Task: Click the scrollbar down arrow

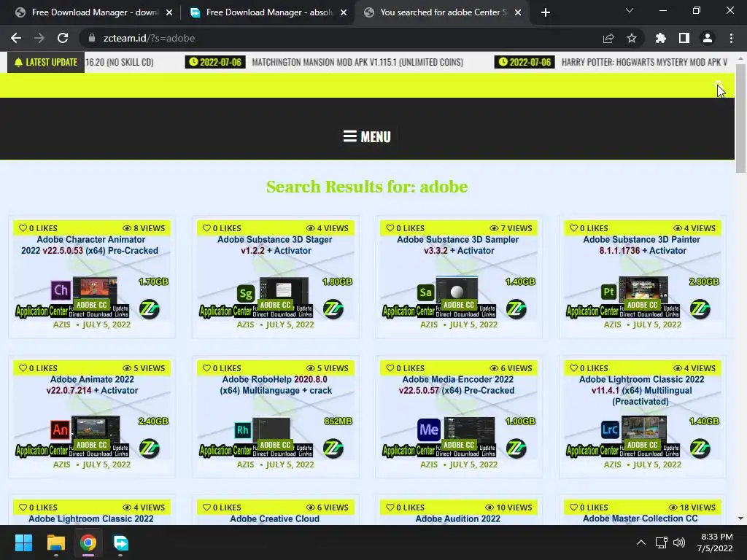Action: click(x=740, y=518)
